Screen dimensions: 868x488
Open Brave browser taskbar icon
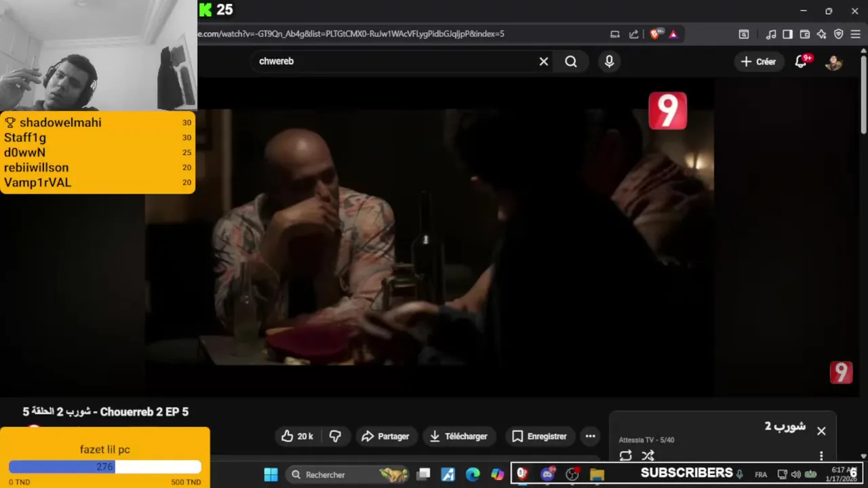coord(522,474)
